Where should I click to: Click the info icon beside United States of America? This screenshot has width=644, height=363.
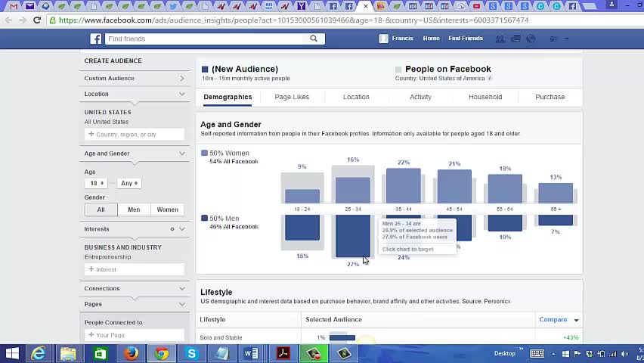(x=490, y=78)
